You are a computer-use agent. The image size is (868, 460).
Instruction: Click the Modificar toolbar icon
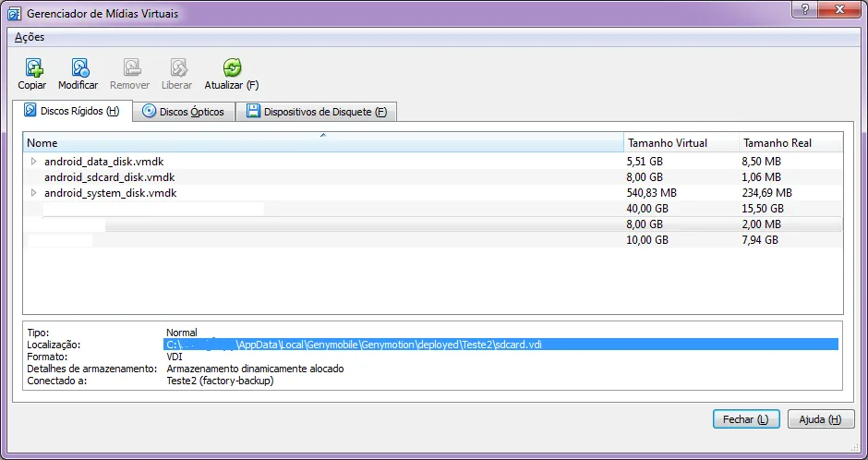tap(79, 67)
